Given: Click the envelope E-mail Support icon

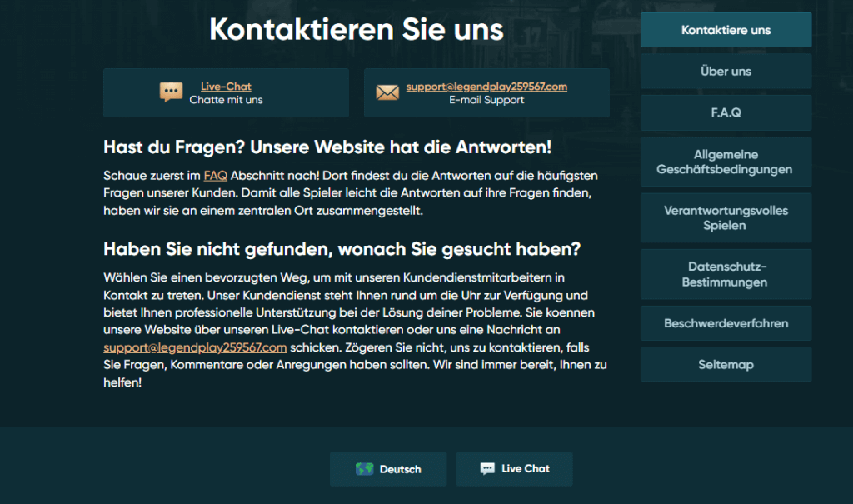Looking at the screenshot, I should pos(387,92).
